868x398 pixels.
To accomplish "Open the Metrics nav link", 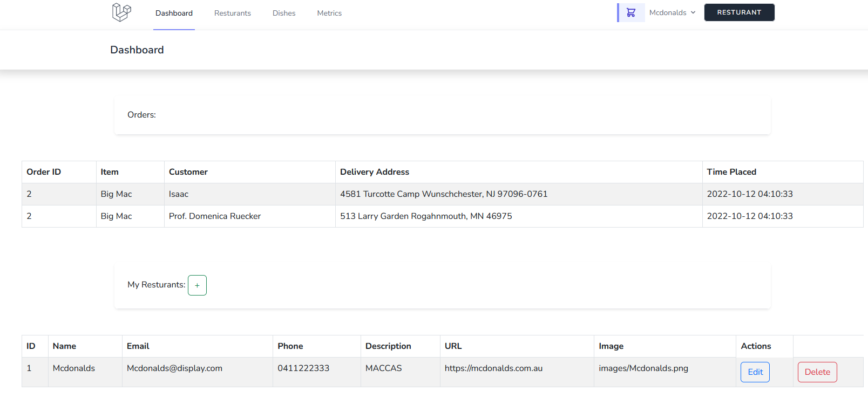I will click(329, 13).
